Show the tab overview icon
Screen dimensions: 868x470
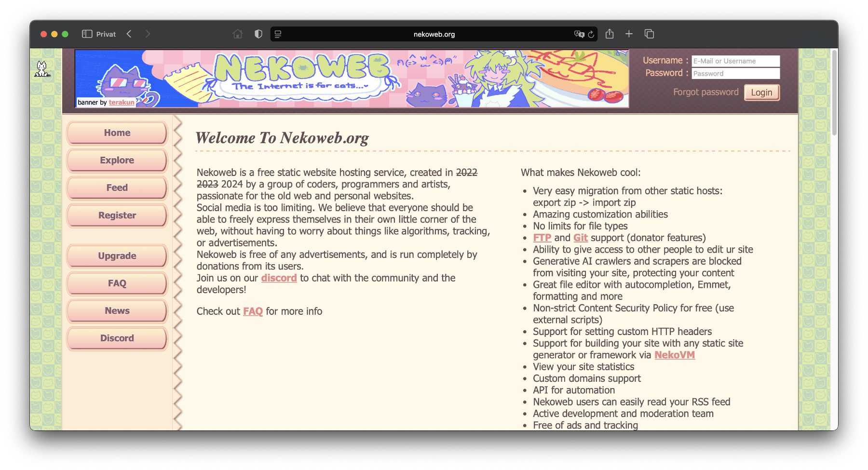[x=649, y=34]
